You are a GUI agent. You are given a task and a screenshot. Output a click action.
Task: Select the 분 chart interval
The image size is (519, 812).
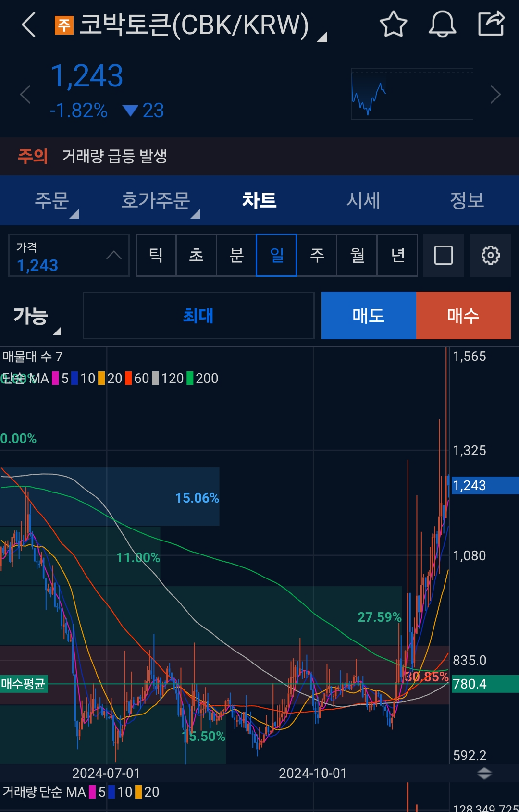coord(236,255)
